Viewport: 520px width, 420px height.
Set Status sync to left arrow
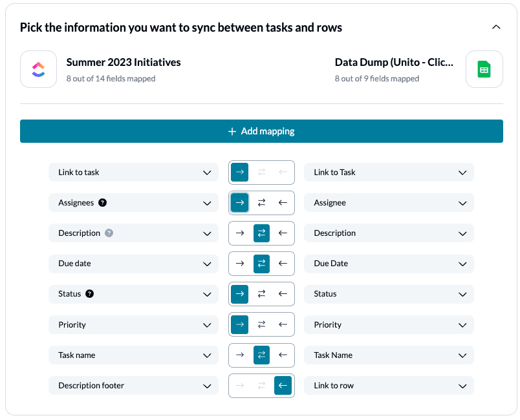tap(283, 294)
